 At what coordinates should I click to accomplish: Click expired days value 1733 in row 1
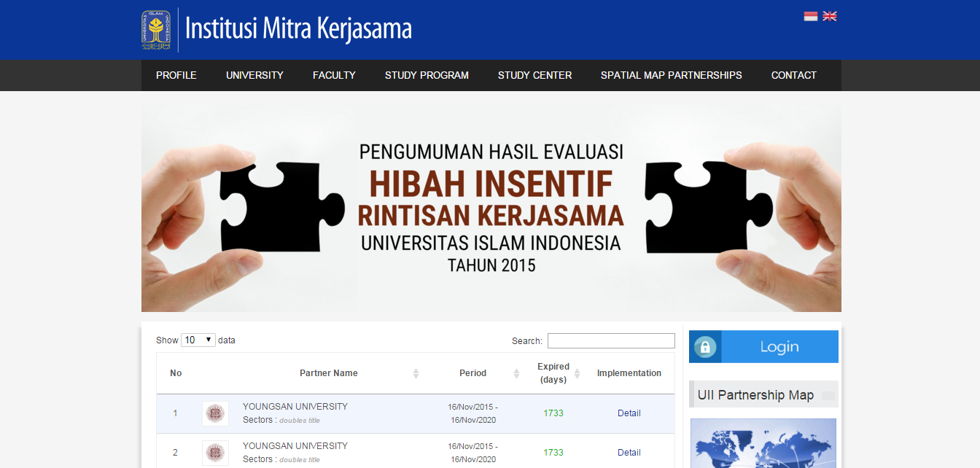(x=553, y=413)
